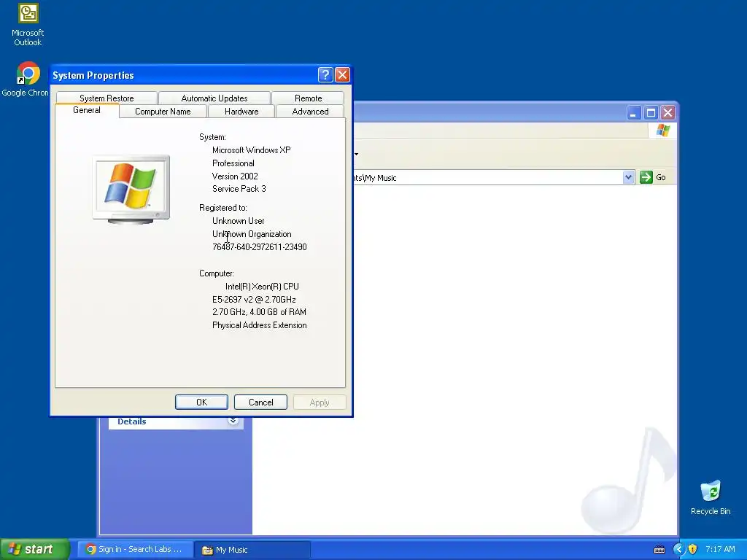Switch to the Automatic Updates tab

214,98
